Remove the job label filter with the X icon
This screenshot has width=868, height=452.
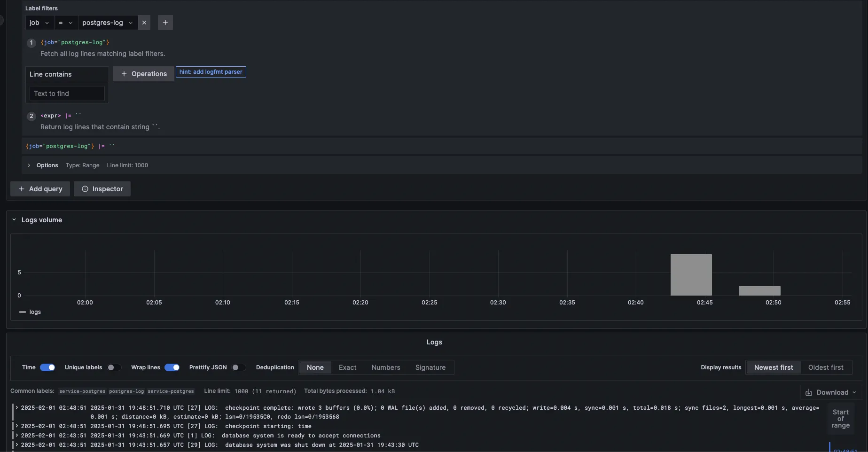[x=144, y=23]
